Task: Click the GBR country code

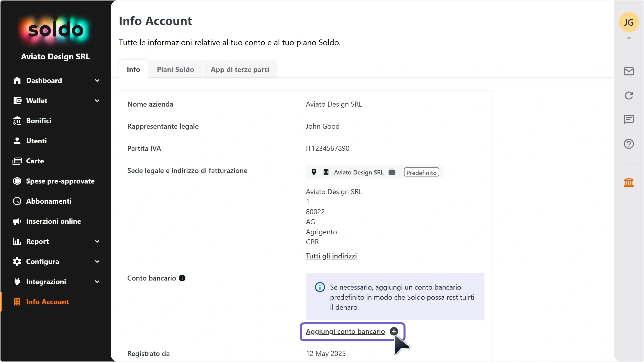Action: 312,242
